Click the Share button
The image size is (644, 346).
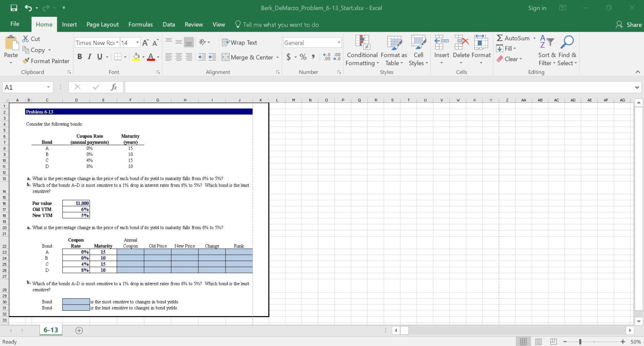coord(629,25)
